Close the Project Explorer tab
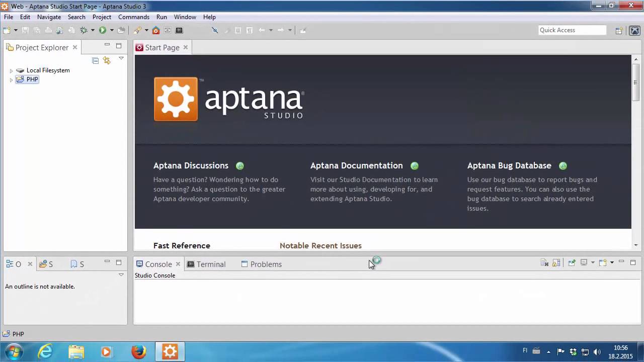 pos(75,47)
